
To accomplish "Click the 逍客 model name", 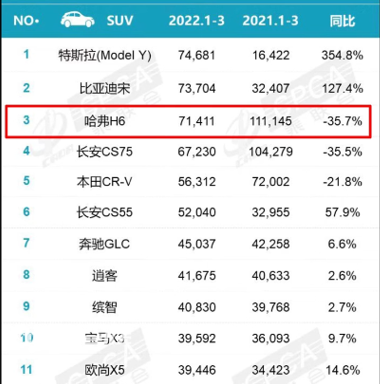I will pos(104,276).
